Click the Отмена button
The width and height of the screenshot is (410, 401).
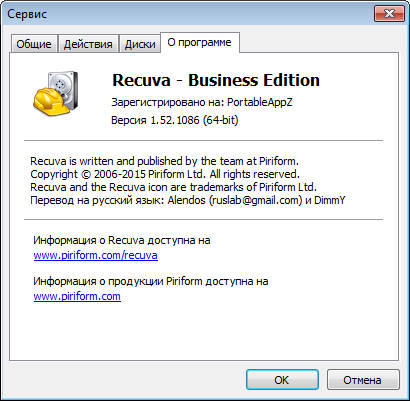(x=363, y=380)
